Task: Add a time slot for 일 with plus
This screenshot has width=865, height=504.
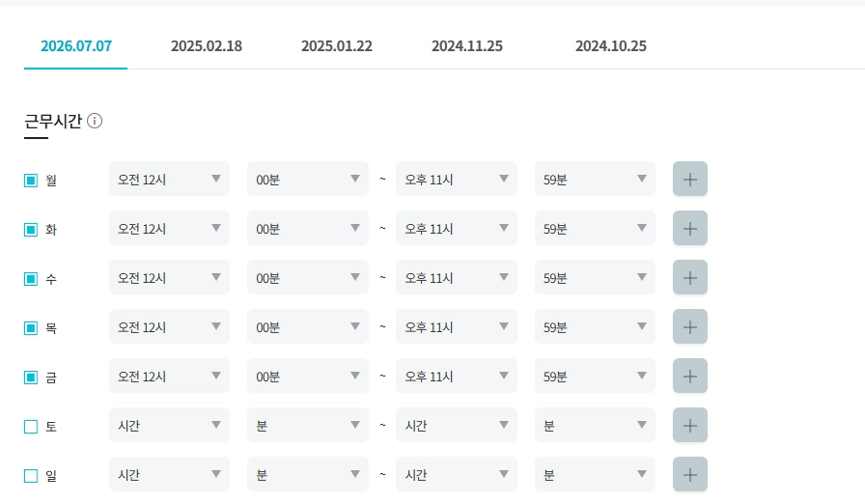Action: click(689, 474)
